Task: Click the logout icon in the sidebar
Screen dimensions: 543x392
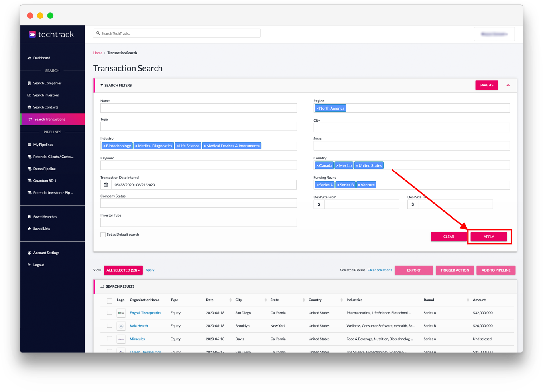Action: point(29,265)
